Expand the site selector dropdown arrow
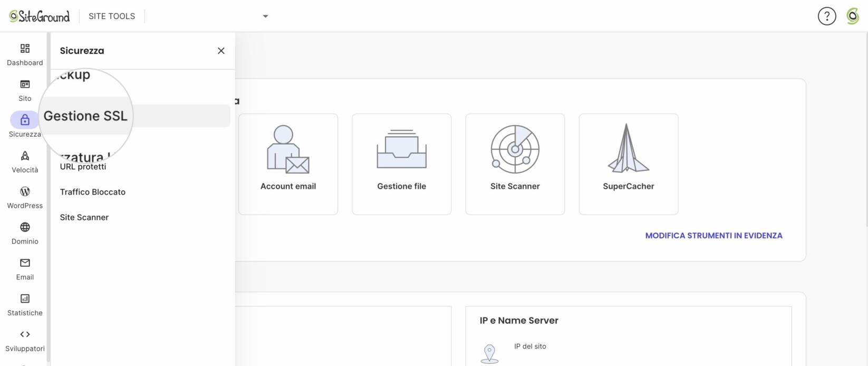 tap(265, 16)
